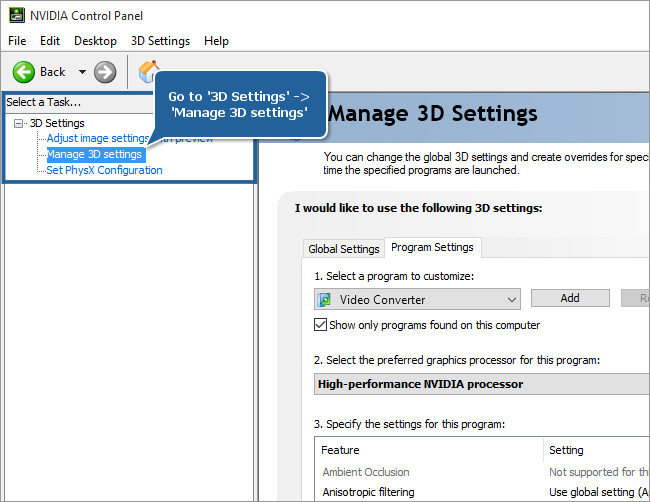Click the Select a Task header
Image resolution: width=650 pixels, height=502 pixels.
click(44, 102)
